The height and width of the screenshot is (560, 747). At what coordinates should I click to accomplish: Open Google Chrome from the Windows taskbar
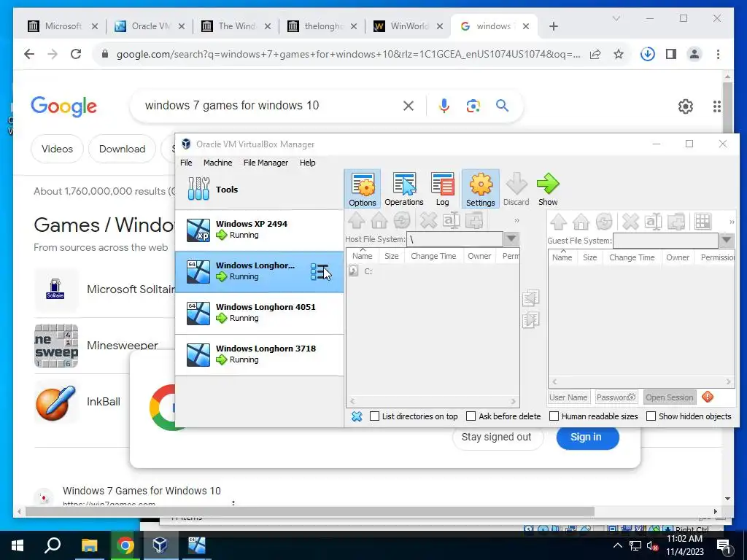(125, 545)
